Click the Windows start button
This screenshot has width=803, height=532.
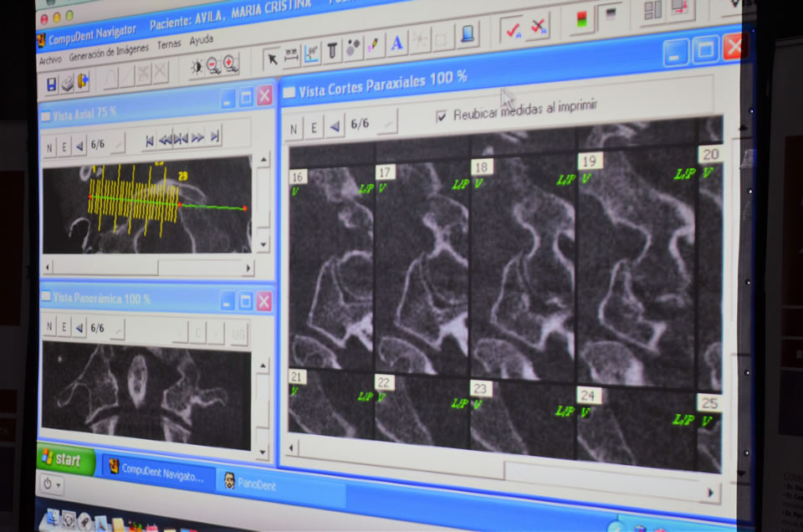coord(67,460)
